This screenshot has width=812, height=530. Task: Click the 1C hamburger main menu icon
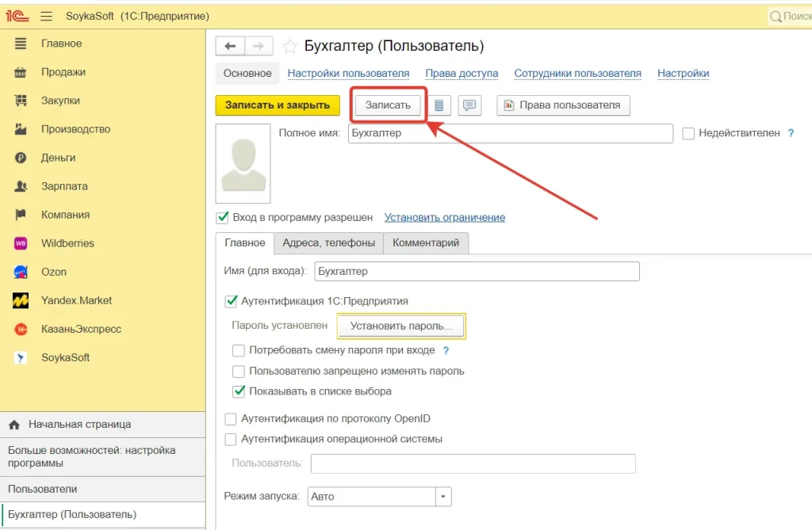pyautogui.click(x=46, y=16)
